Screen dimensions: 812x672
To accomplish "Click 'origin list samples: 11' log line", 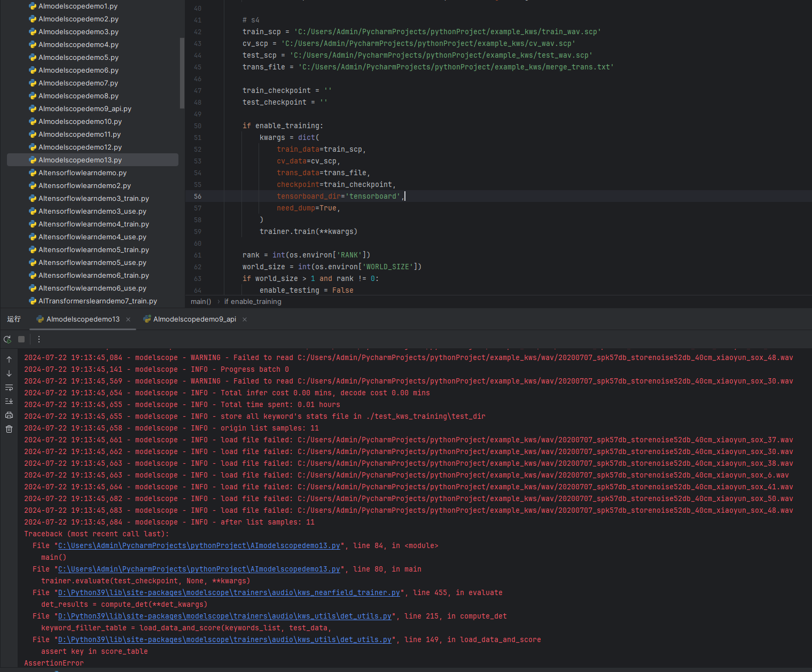I will point(171,428).
